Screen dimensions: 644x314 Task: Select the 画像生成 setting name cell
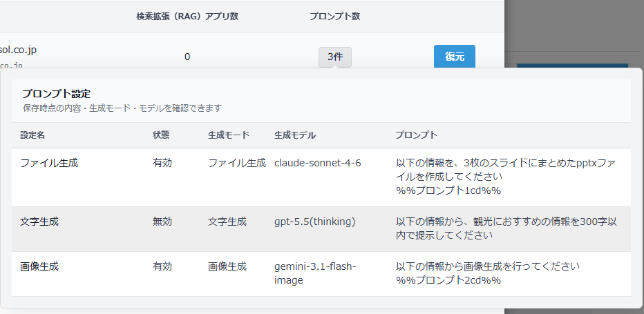[x=39, y=266]
